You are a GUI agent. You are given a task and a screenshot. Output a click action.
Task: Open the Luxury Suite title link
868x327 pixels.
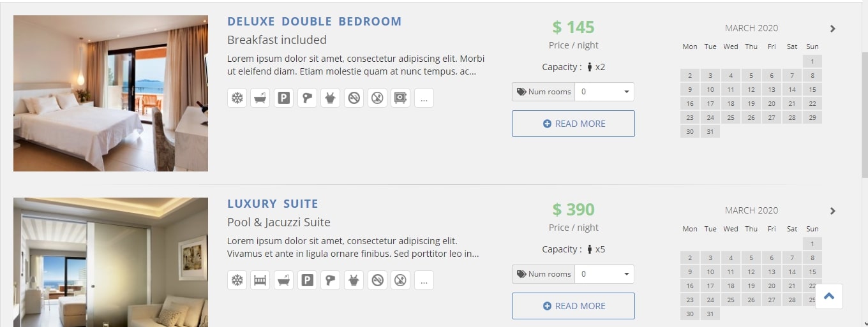[x=273, y=204]
